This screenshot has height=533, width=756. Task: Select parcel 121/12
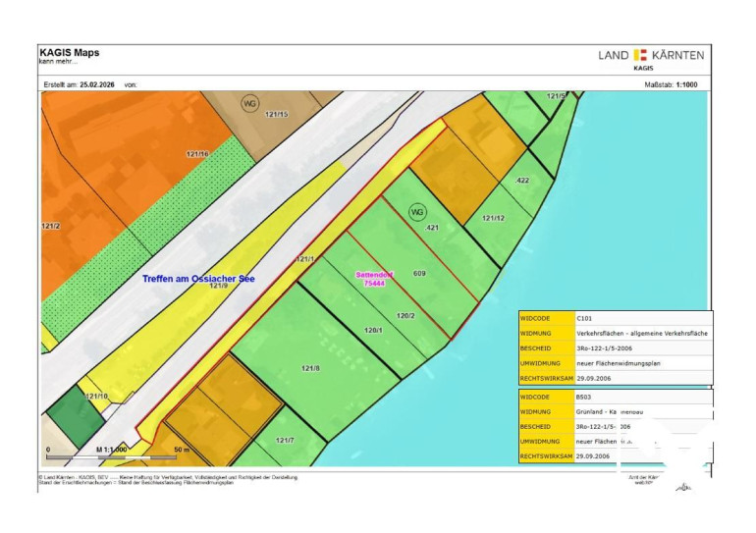pyautogui.click(x=494, y=218)
